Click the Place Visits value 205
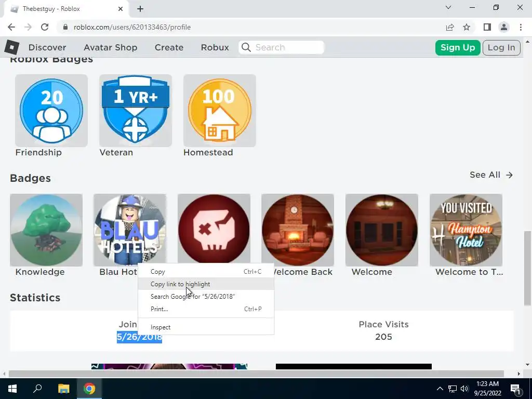This screenshot has height=399, width=532. (383, 337)
